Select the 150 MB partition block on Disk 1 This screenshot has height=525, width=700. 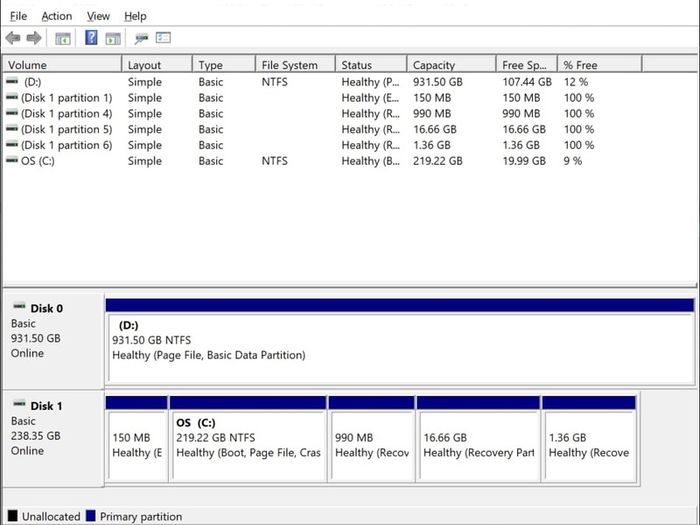[137, 439]
